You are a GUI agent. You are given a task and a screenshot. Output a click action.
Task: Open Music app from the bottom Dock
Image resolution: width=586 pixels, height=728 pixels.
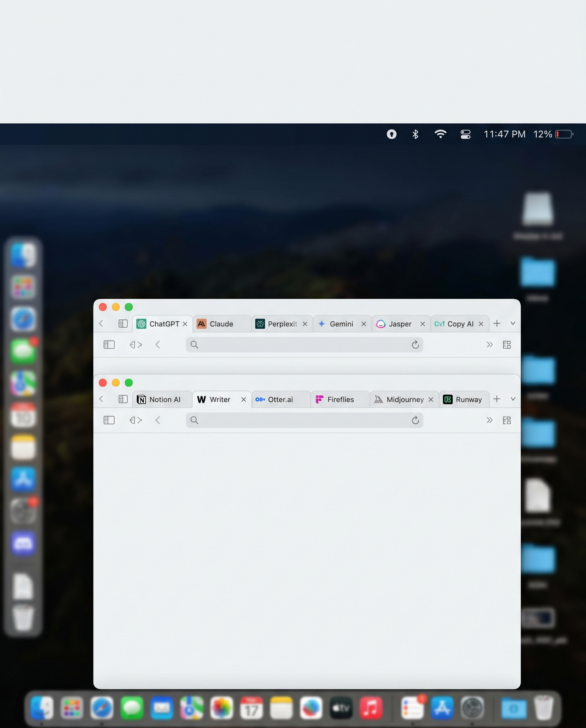click(x=371, y=708)
